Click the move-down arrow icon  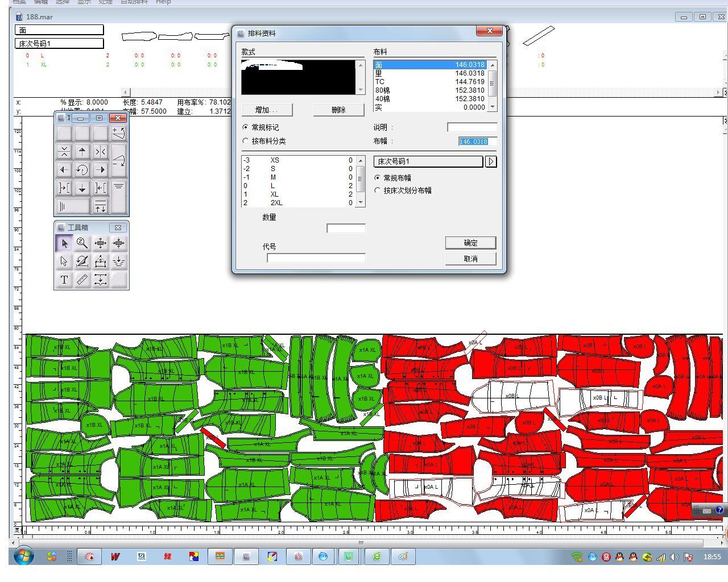tap(82, 188)
